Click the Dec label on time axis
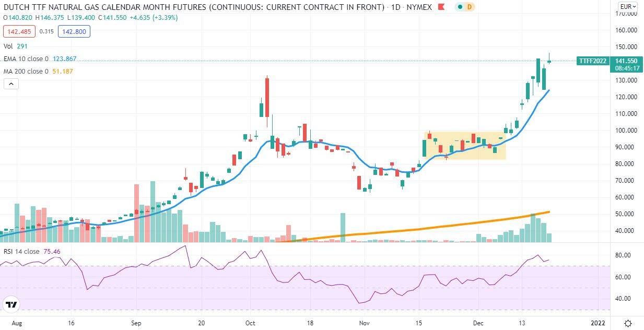 pyautogui.click(x=479, y=323)
